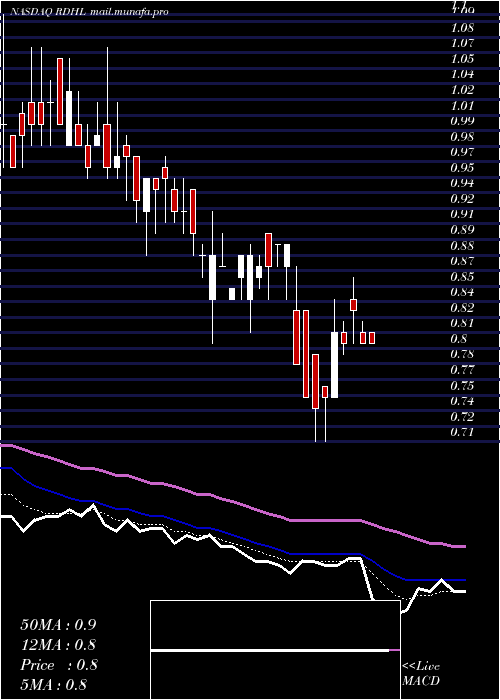Click the last red candlestick on the right

click(372, 338)
